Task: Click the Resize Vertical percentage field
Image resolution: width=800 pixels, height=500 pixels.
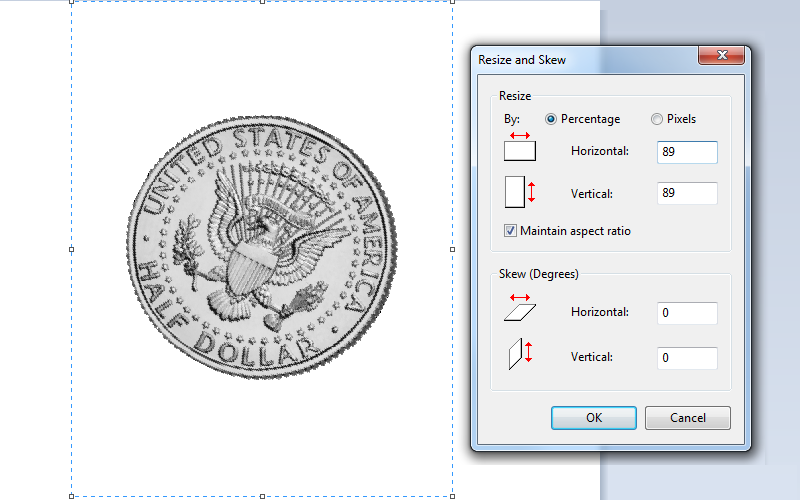Action: click(x=687, y=194)
